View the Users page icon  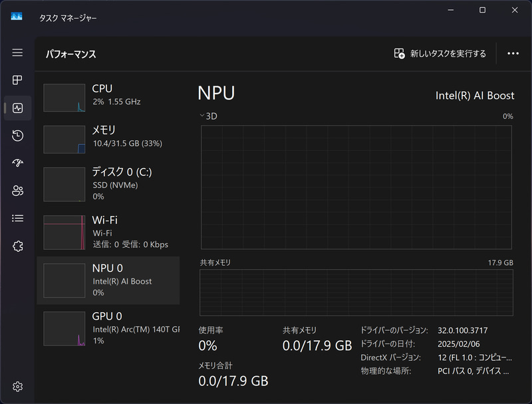tap(17, 189)
